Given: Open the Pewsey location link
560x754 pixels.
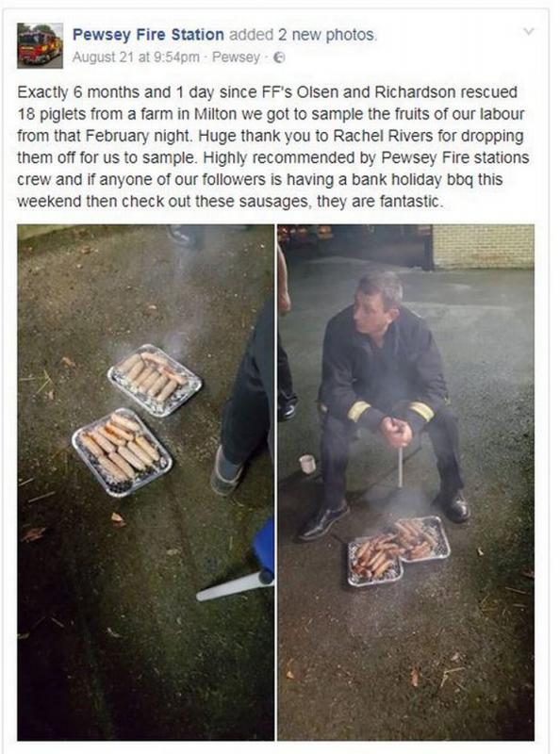Looking at the screenshot, I should point(236,57).
